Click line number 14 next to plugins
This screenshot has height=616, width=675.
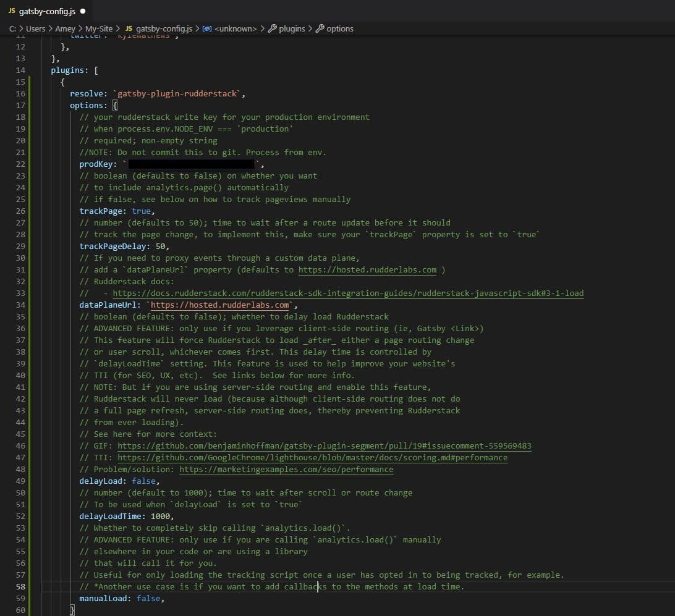point(20,70)
